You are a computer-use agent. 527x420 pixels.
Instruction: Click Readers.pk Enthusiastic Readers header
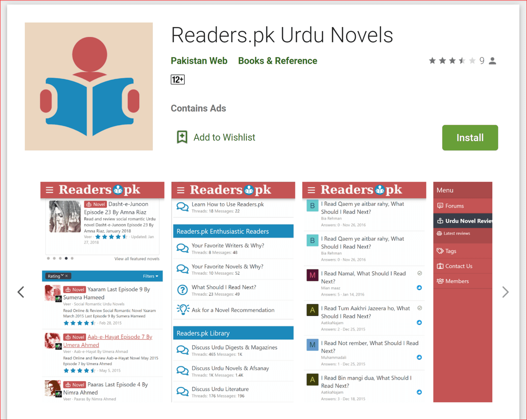[233, 231]
